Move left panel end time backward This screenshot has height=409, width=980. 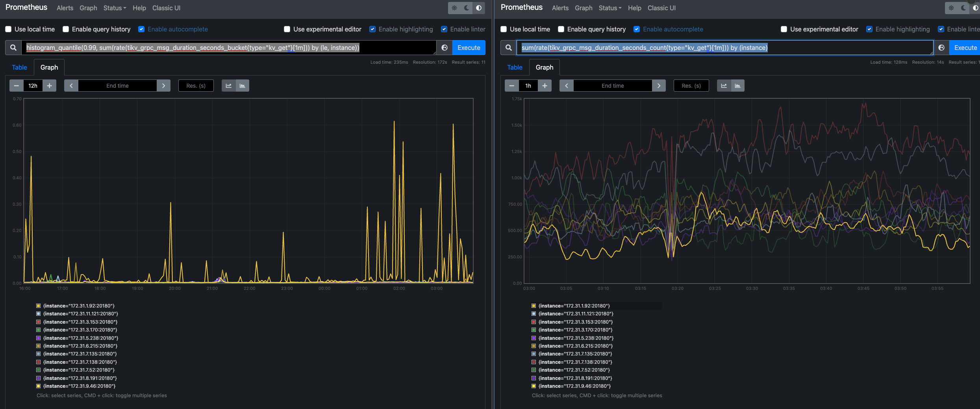coord(71,86)
